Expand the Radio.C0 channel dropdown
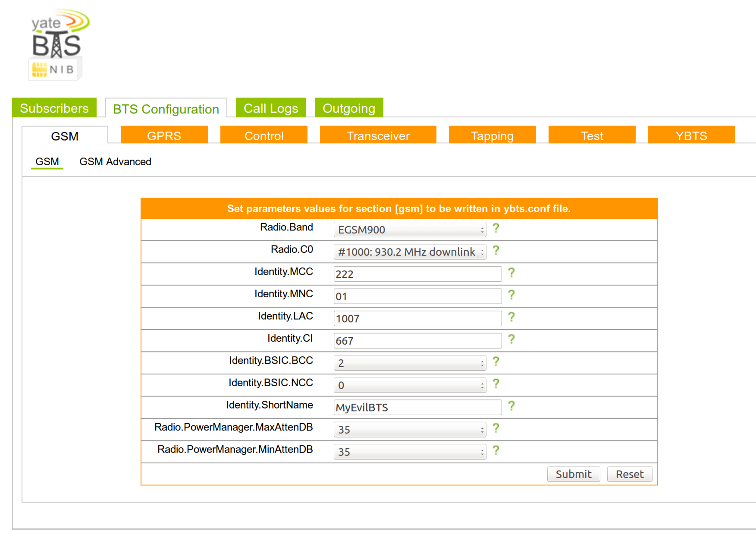 409,252
